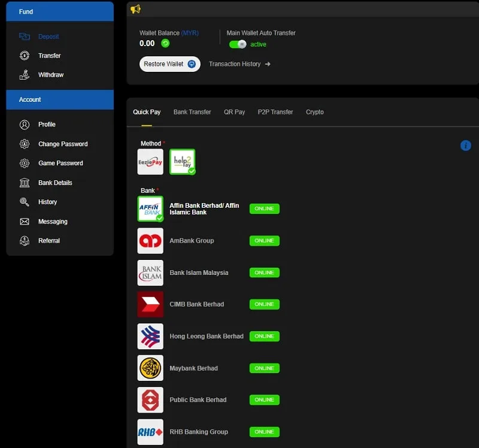The image size is (479, 448).
Task: Open Game Password page
Action: [x=60, y=163]
